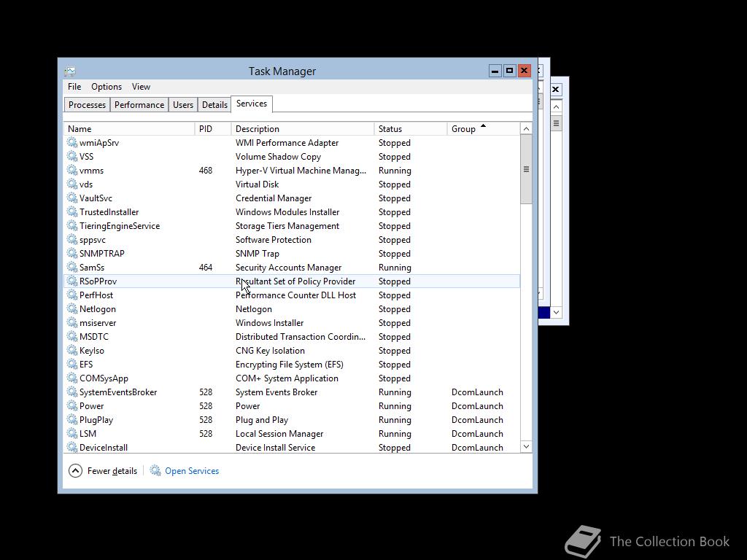The image size is (747, 560).
Task: Click the services list scrollbar thumb
Action: [526, 169]
